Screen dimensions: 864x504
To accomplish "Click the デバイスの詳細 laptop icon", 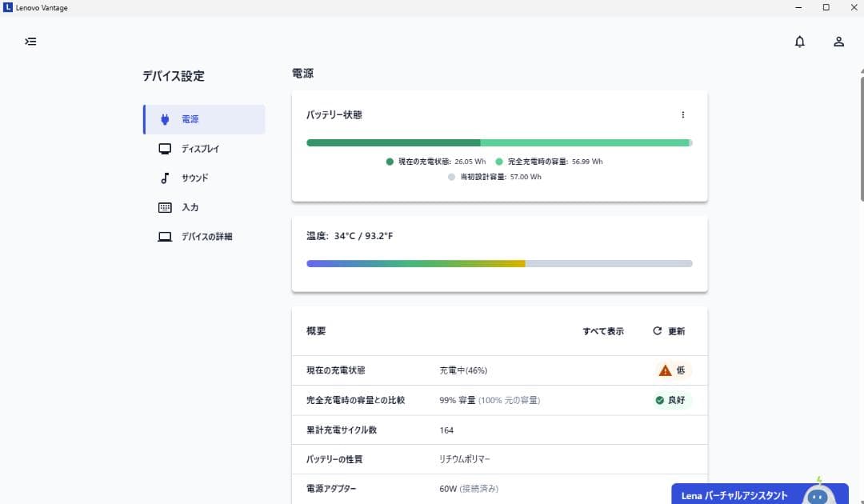I will point(165,237).
